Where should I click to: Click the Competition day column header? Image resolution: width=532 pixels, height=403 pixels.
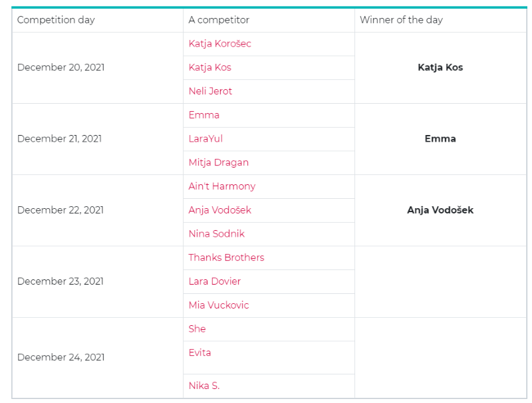tap(56, 20)
